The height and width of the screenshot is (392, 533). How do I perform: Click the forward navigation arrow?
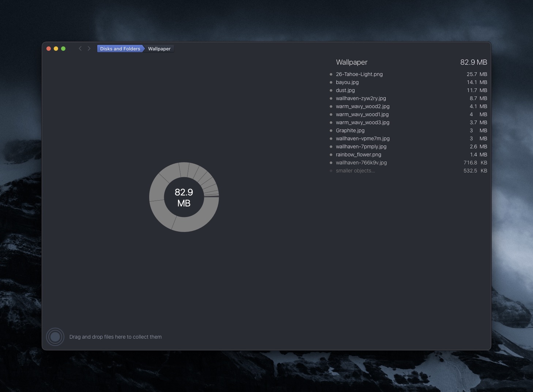point(89,48)
